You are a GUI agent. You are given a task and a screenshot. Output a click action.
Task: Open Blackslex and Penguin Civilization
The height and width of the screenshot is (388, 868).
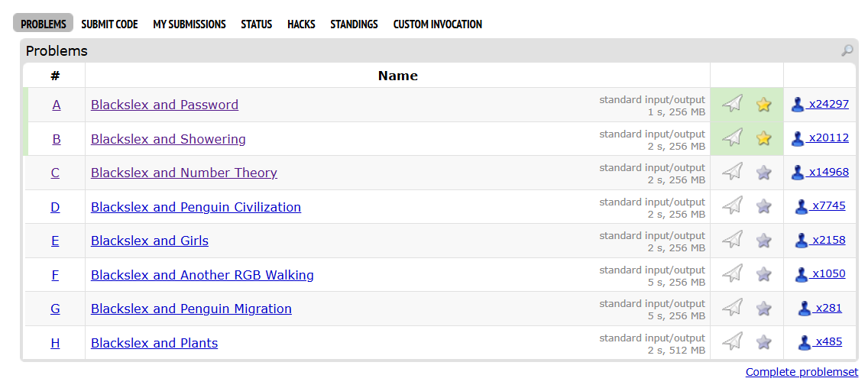click(196, 207)
